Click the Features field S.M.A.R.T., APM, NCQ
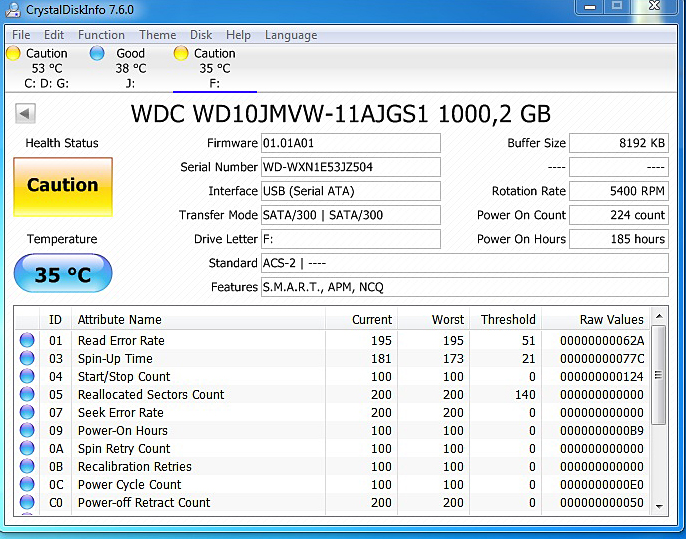This screenshot has height=539, width=686. 465,287
